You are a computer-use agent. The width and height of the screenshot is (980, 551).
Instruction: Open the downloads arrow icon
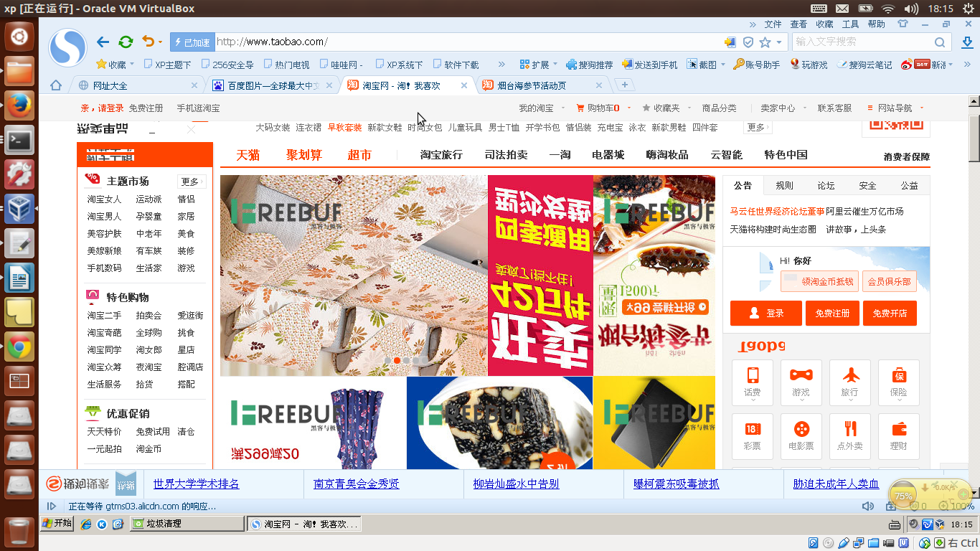pos(967,42)
